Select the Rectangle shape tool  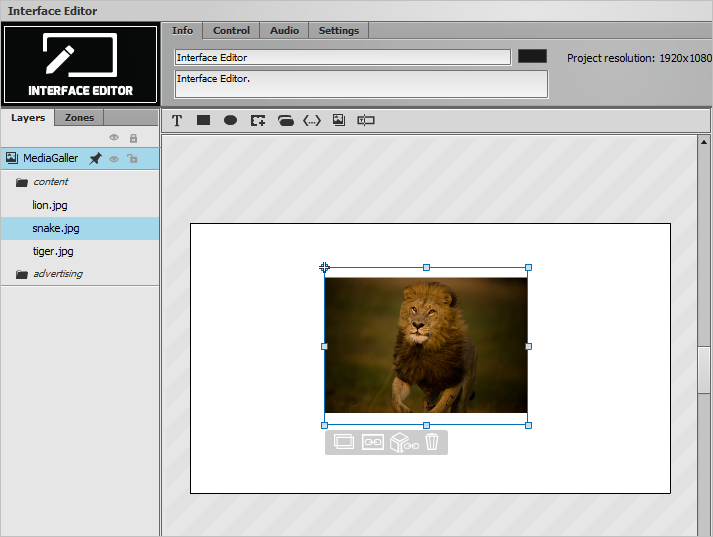click(x=203, y=120)
